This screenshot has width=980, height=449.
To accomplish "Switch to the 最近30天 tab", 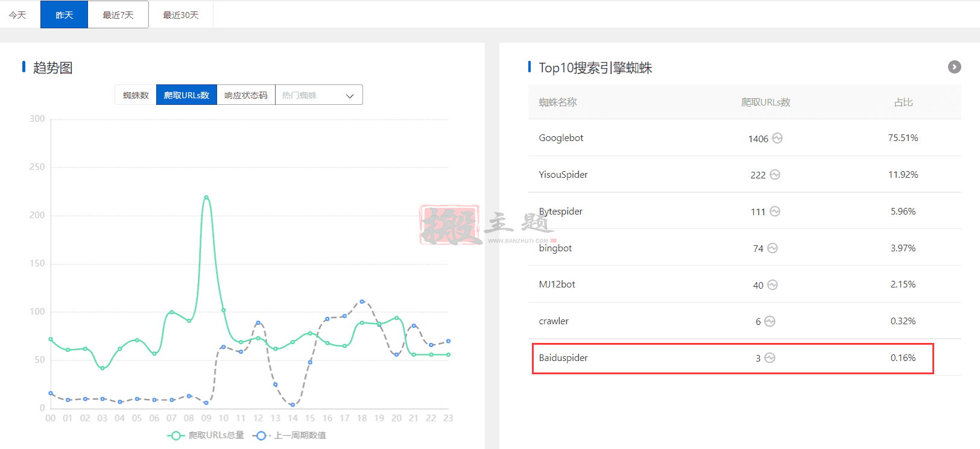I will [181, 14].
